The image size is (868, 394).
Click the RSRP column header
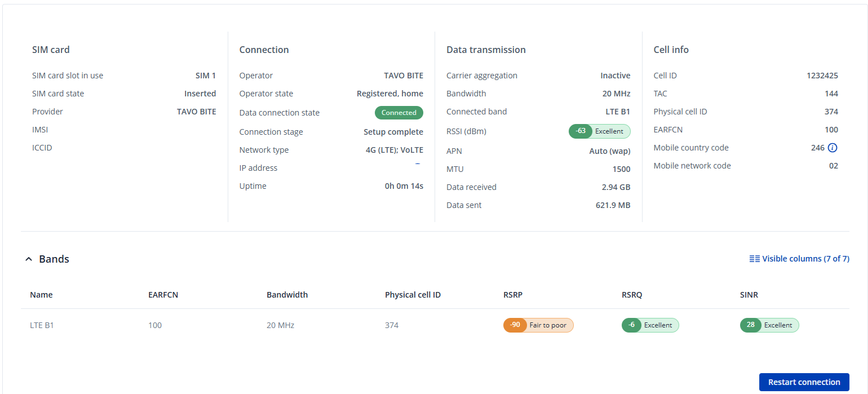[513, 295]
